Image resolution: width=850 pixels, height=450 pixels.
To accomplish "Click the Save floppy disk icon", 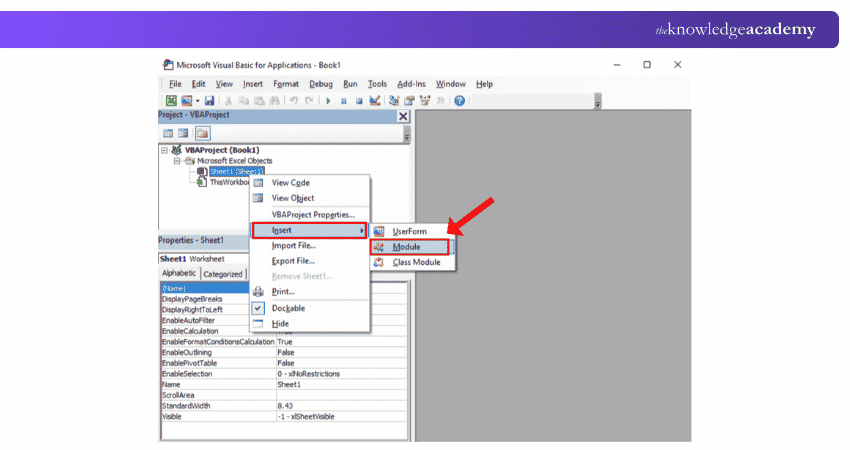I will click(x=209, y=100).
